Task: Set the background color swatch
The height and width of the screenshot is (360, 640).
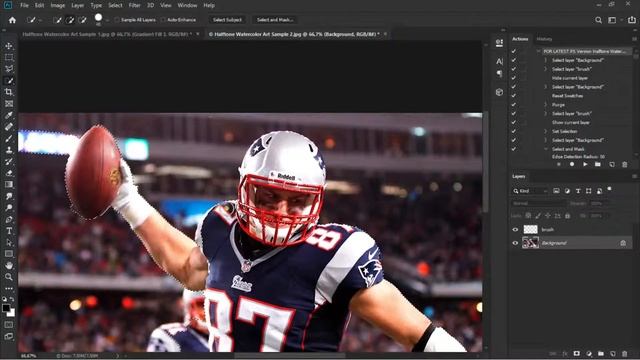Action: (11, 313)
